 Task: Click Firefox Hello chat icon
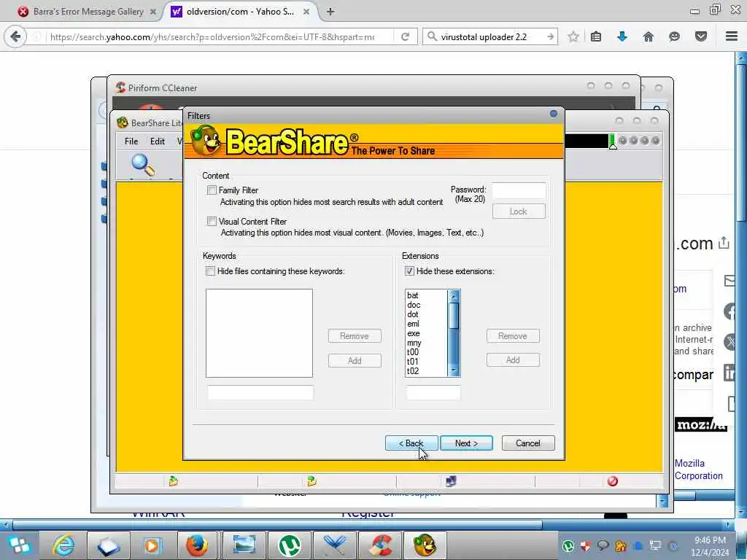(x=674, y=36)
